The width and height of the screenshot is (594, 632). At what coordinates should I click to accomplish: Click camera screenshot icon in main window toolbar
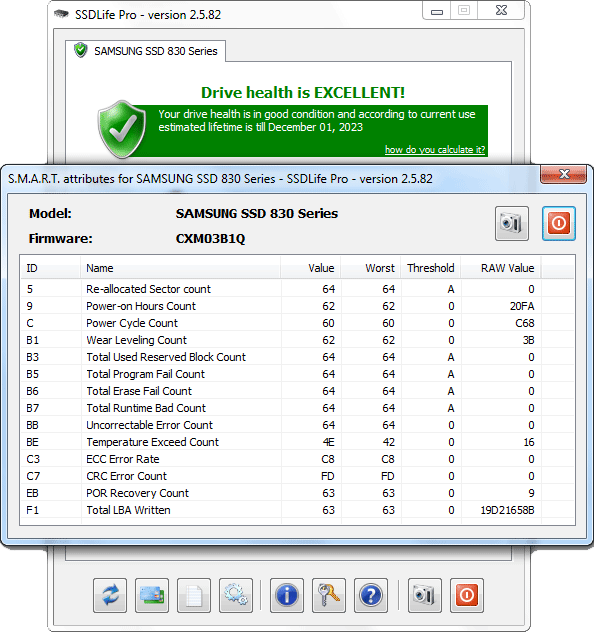point(425,595)
